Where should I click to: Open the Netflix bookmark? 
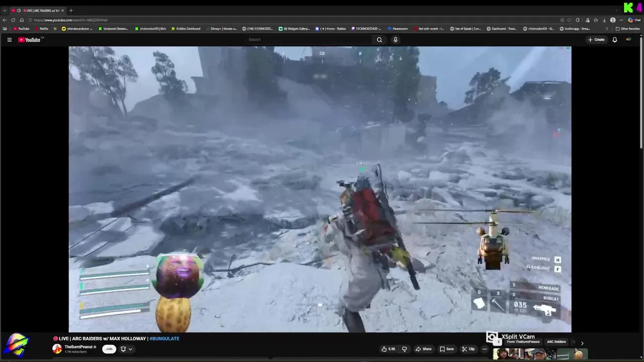click(41, 29)
